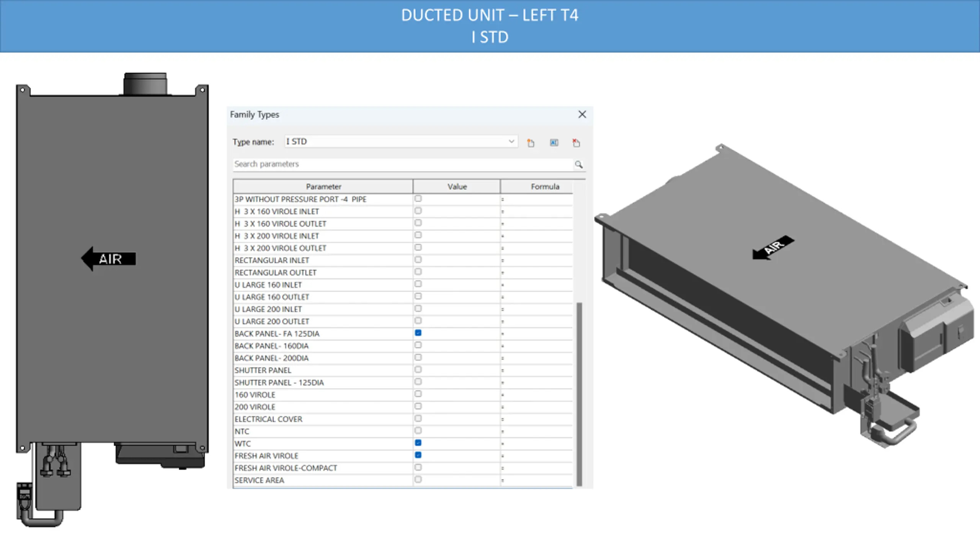This screenshot has width=980, height=551.
Task: Check FRESH AIR VIROLE-COMPACT checkbox
Action: (418, 467)
